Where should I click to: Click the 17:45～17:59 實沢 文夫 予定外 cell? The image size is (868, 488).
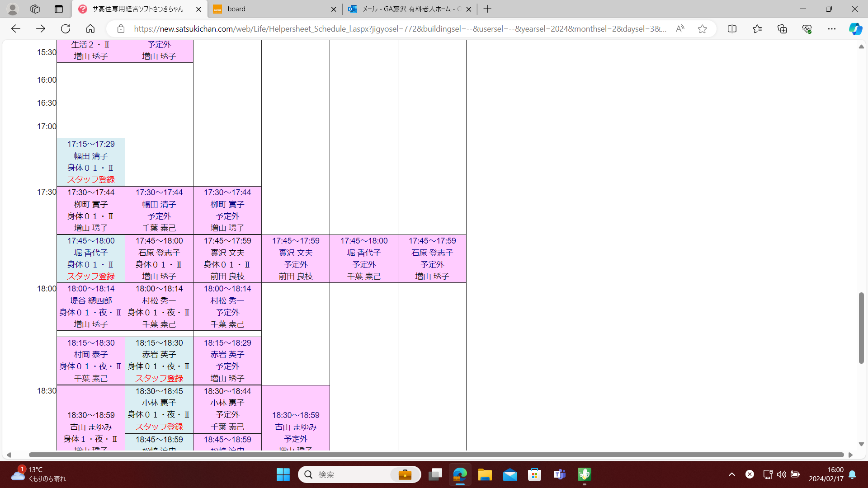pos(296,258)
